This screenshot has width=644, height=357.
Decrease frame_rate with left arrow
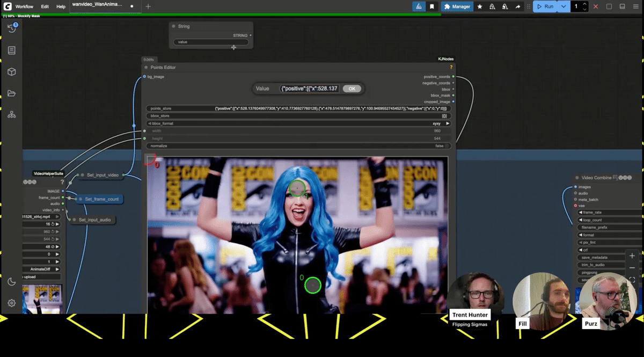(580, 213)
